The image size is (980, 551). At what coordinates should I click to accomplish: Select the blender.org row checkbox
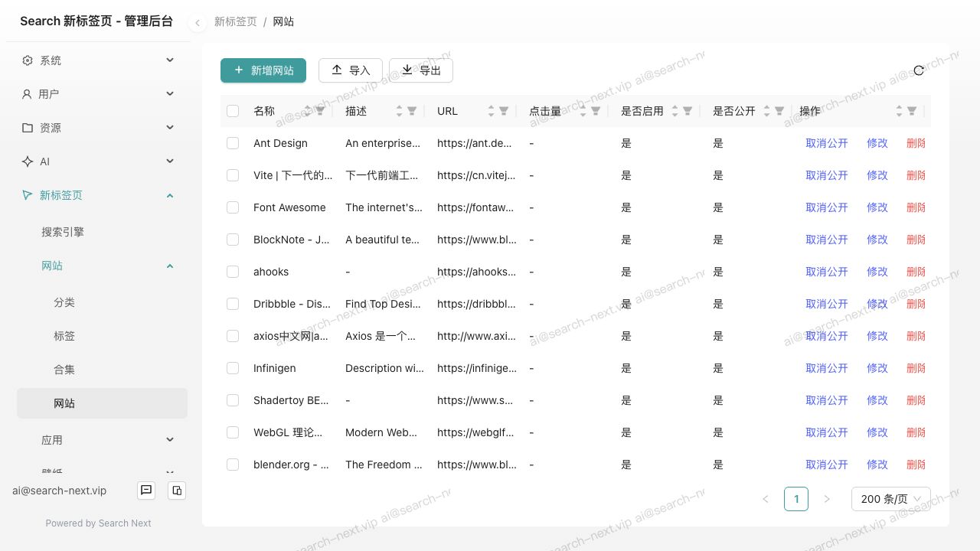233,465
